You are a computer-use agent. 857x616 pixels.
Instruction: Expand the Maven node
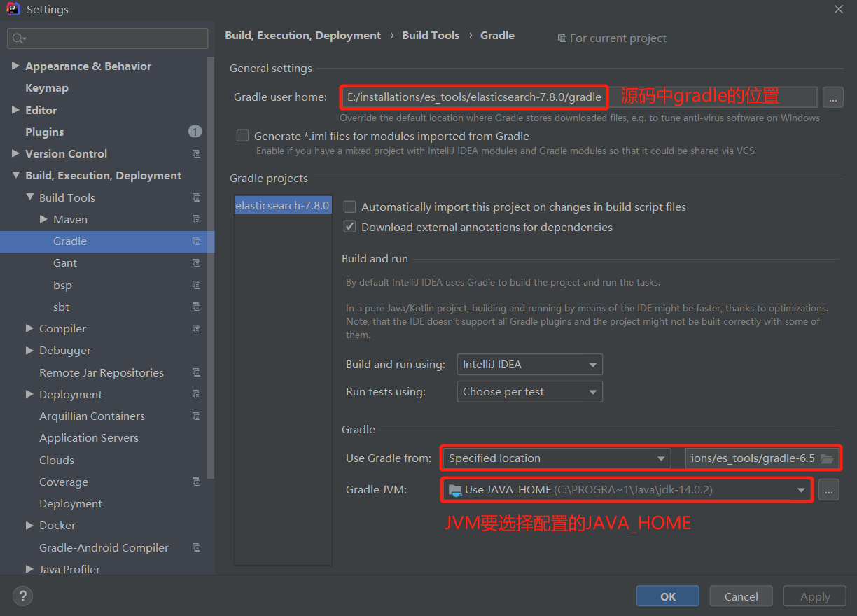pyautogui.click(x=43, y=219)
